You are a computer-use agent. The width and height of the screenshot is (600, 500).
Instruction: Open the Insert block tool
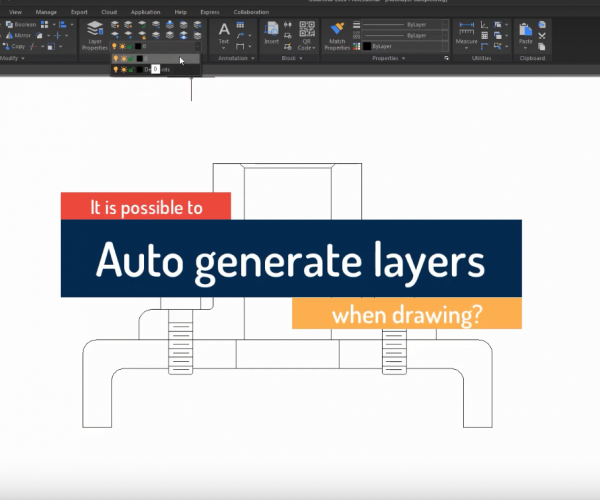pyautogui.click(x=271, y=33)
